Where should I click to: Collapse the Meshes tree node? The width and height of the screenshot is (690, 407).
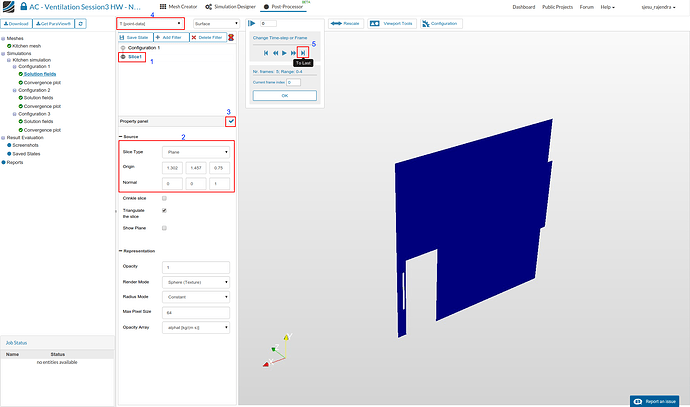4,39
